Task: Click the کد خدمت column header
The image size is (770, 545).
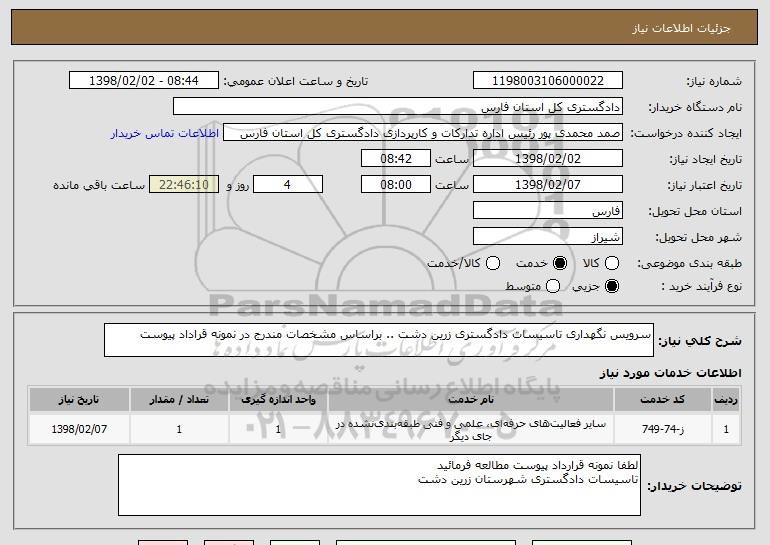Action: [x=662, y=400]
